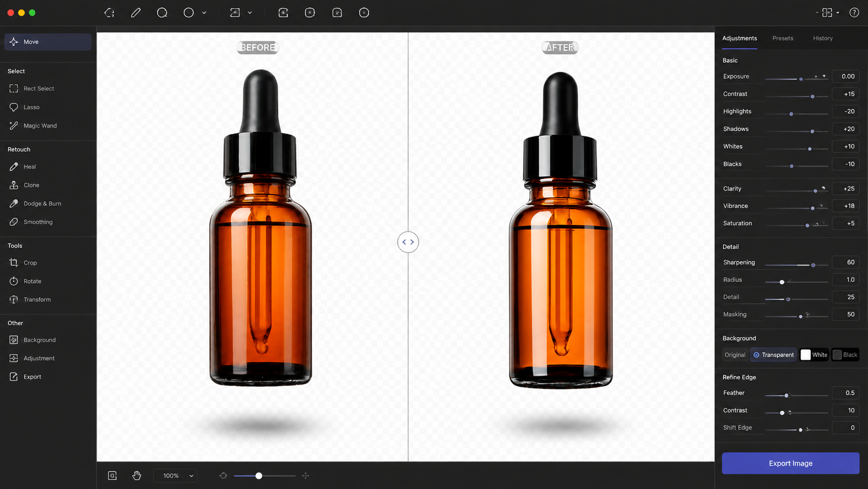Image resolution: width=868 pixels, height=489 pixels.
Task: Click the Feather slider handle
Action: [x=786, y=395]
